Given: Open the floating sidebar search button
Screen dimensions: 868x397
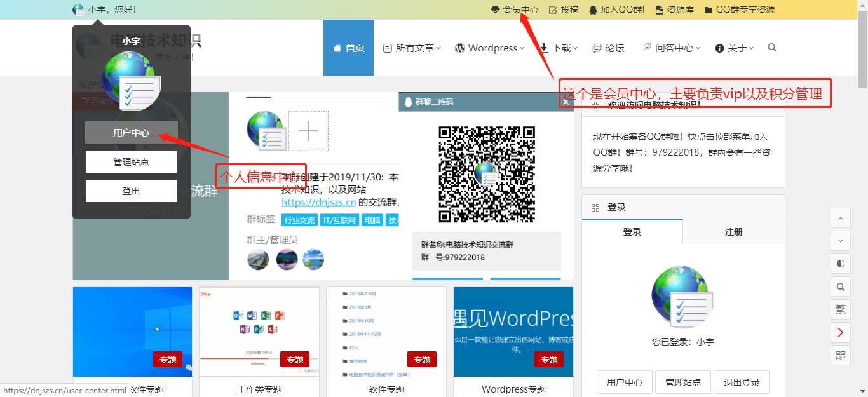Looking at the screenshot, I should (x=841, y=286).
